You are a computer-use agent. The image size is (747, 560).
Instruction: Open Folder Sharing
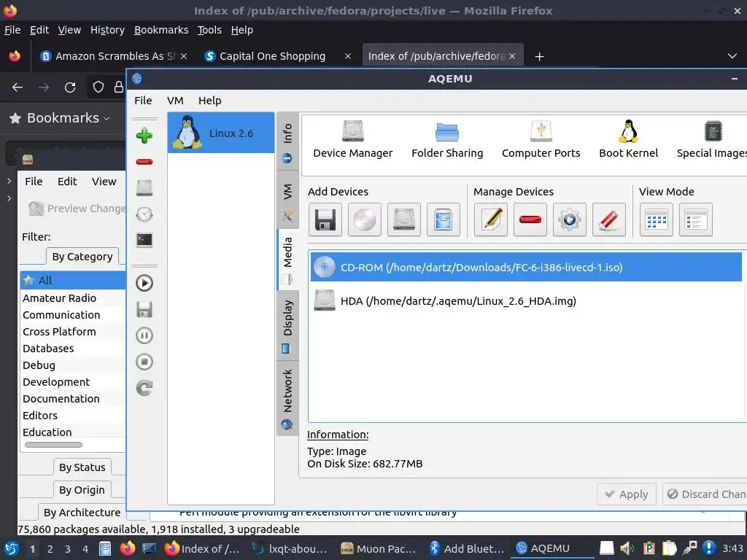pyautogui.click(x=447, y=139)
